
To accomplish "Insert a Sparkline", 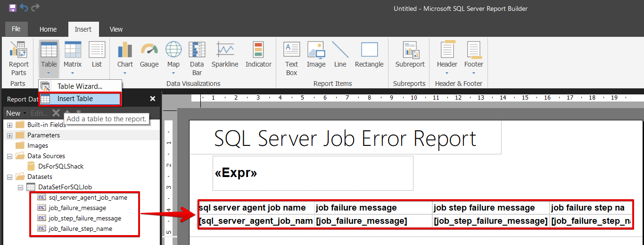I will [x=225, y=54].
